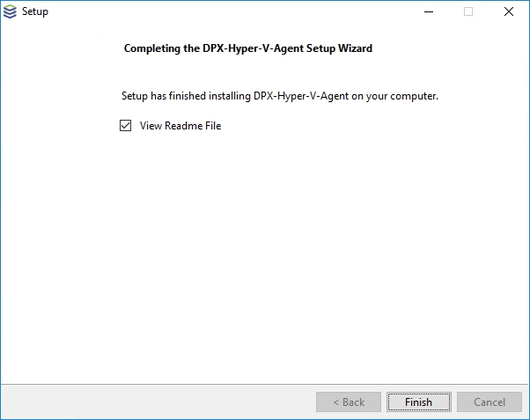Click the Cancel button
The height and width of the screenshot is (420, 530).
[x=490, y=402]
